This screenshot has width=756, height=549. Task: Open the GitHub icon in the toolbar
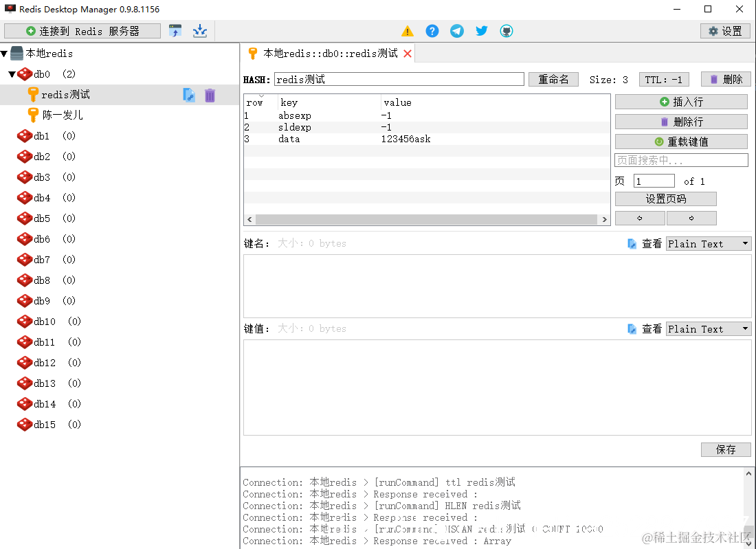506,31
